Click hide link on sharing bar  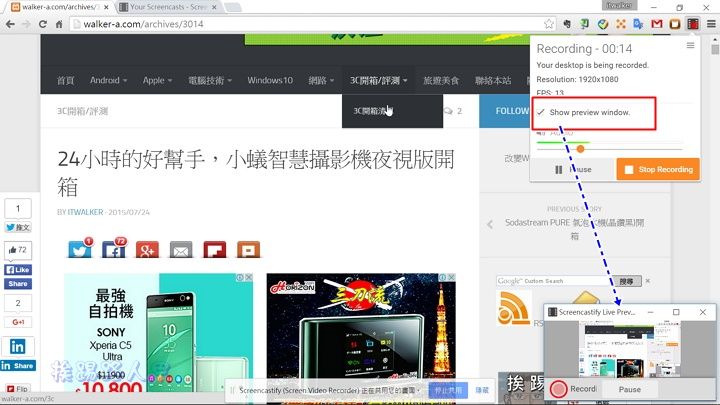pyautogui.click(x=482, y=390)
